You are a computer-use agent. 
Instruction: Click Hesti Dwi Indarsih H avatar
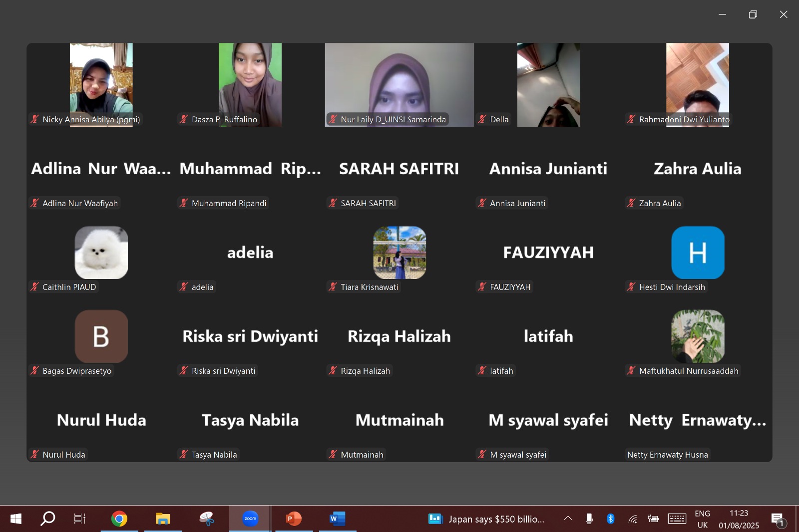(x=698, y=253)
